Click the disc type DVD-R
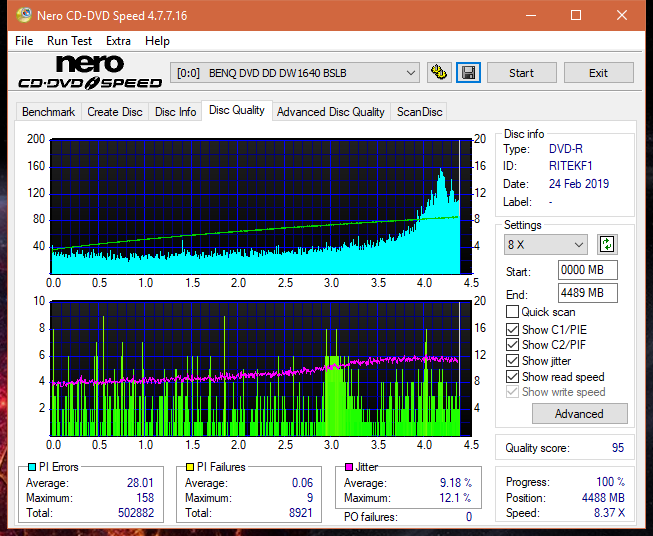The height and width of the screenshot is (536, 653). tap(566, 149)
